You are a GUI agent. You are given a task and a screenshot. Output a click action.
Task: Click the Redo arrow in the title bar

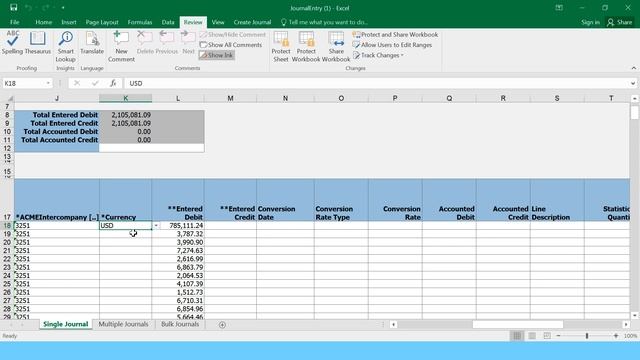tap(45, 8)
